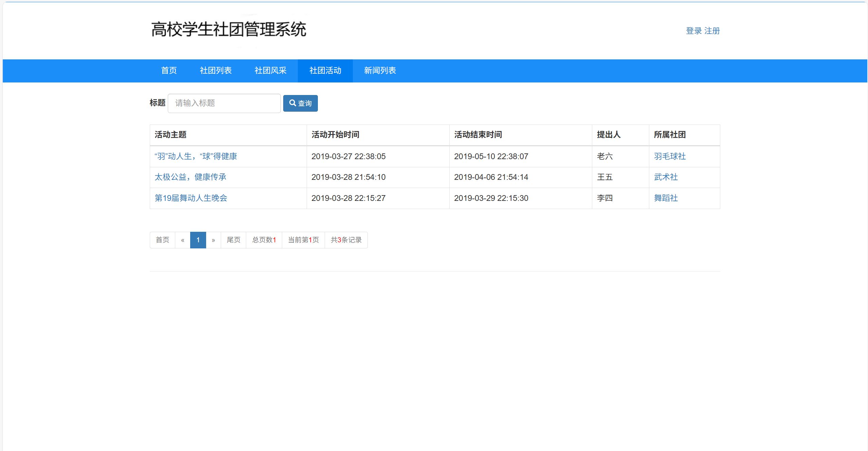Viewport: 868px width, 451px height.
Task: Click 当前第1页 pagination info
Action: 303,240
